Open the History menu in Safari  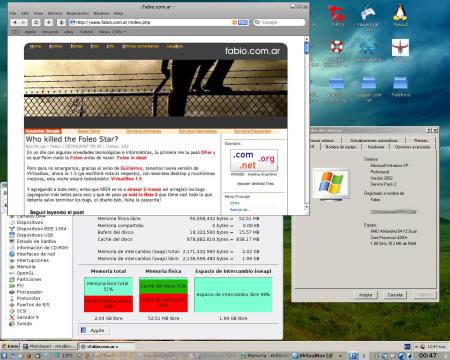55,13
